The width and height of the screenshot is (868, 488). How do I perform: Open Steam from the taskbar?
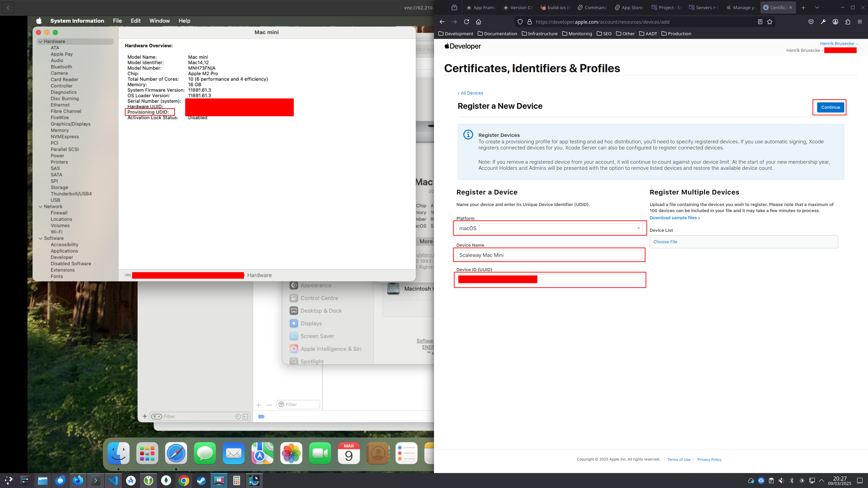click(x=201, y=480)
